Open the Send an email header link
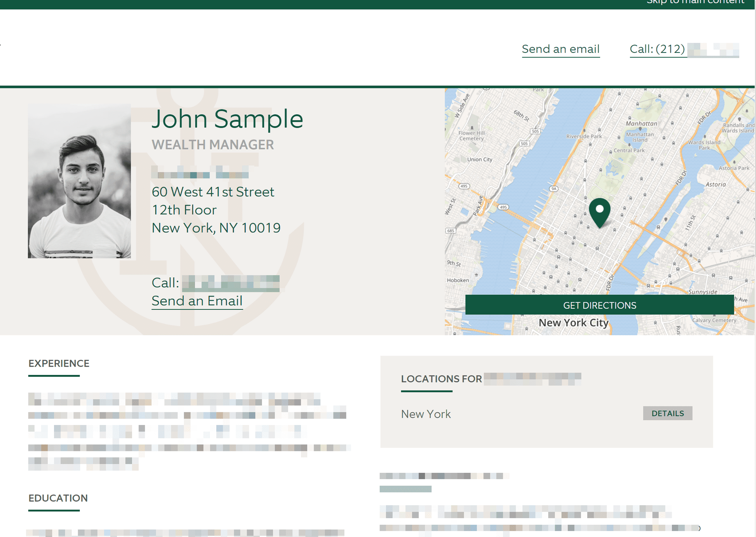This screenshot has height=537, width=756. point(561,49)
